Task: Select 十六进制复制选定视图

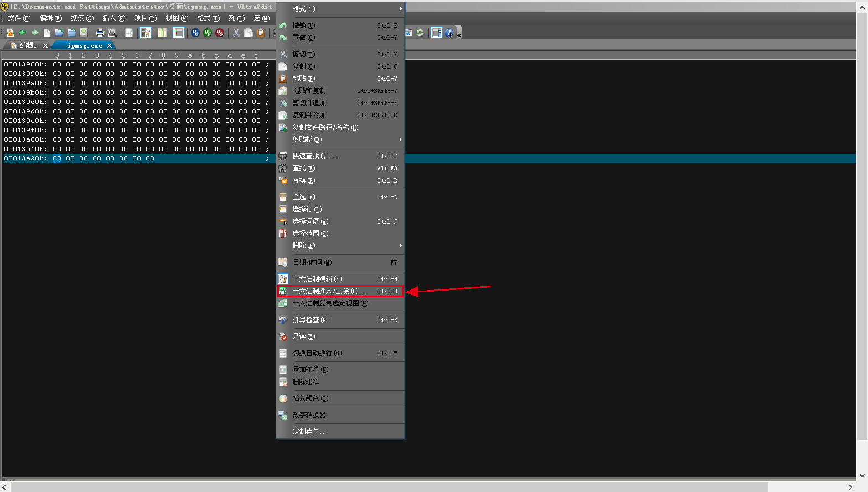Action: 340,303
